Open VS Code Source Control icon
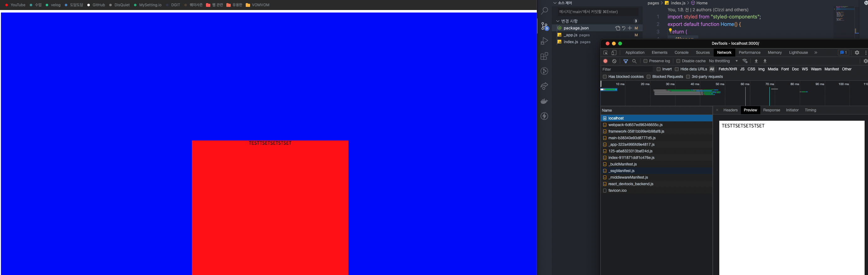868x275 pixels. 545,26
